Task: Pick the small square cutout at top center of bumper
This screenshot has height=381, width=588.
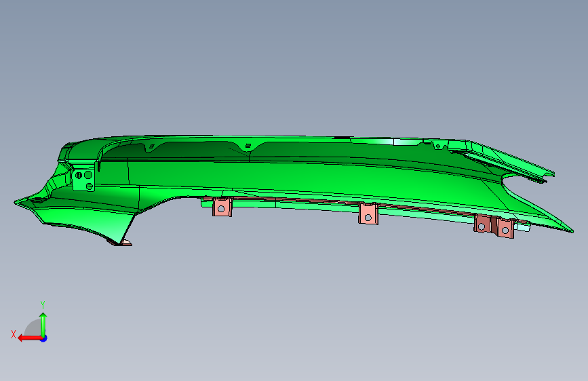Action: click(x=248, y=146)
